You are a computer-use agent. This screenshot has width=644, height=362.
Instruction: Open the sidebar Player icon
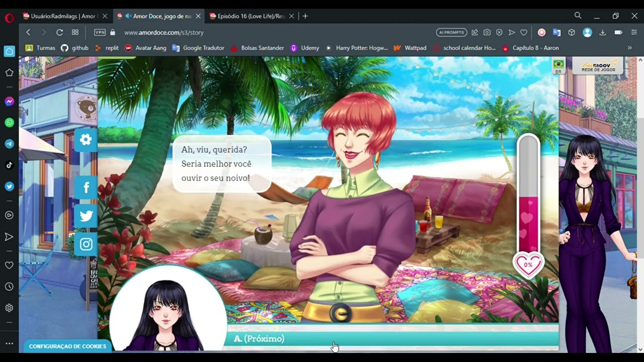tap(9, 215)
